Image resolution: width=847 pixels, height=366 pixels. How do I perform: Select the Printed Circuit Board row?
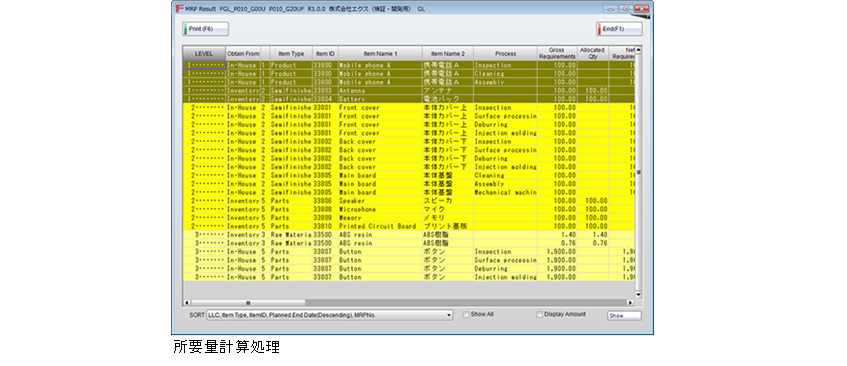point(409,226)
